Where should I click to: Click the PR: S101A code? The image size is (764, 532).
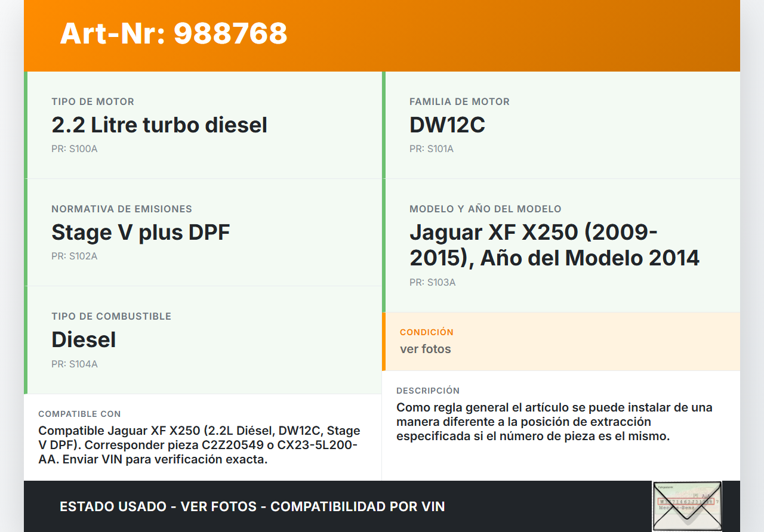coord(432,149)
